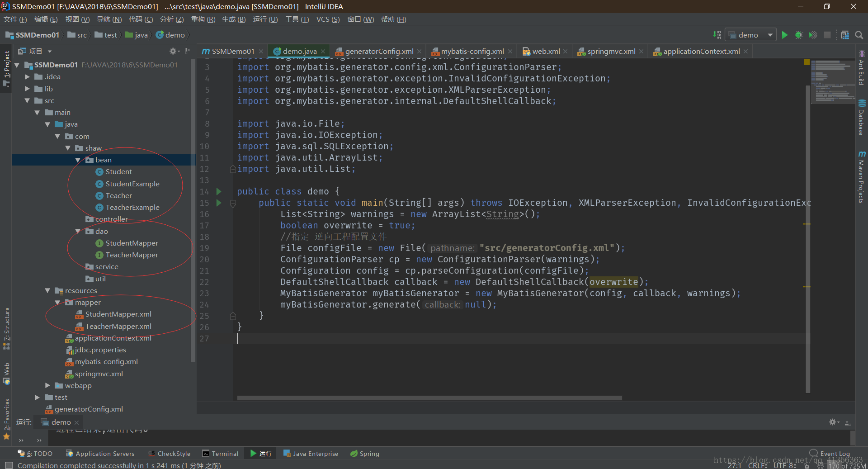Toggle tool window stripes via status bar corner square
Screen dimensions: 868x469
[9, 465]
